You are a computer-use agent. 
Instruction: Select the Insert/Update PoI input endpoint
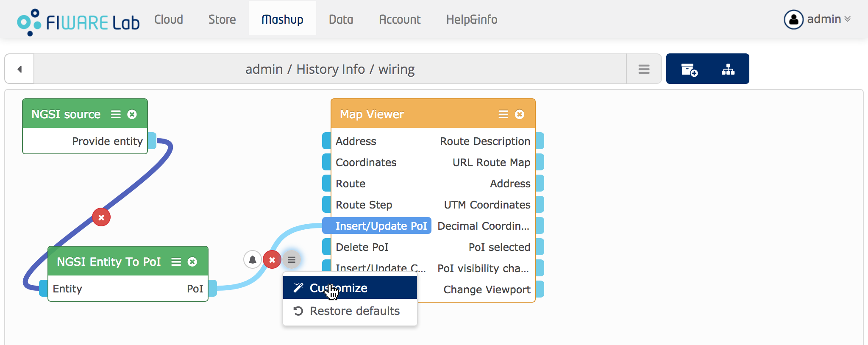point(377,226)
